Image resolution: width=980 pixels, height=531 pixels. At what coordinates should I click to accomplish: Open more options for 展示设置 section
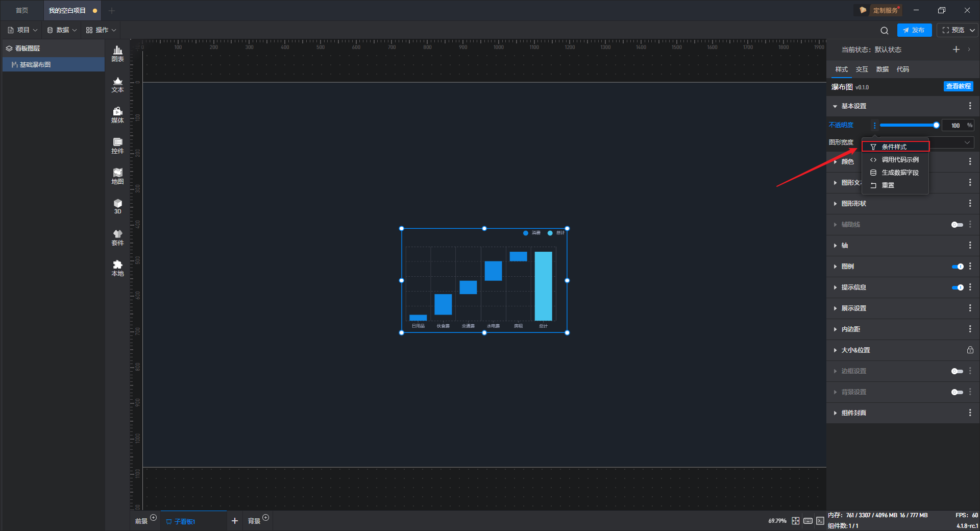coord(970,308)
